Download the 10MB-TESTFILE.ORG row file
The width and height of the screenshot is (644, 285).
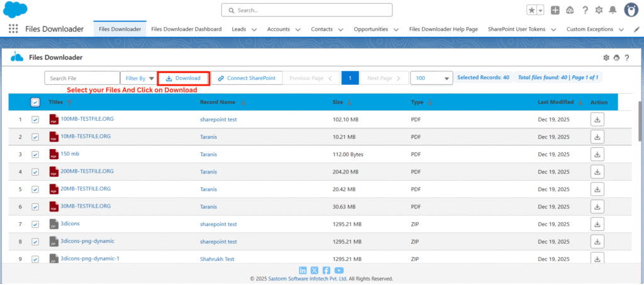[x=597, y=137]
